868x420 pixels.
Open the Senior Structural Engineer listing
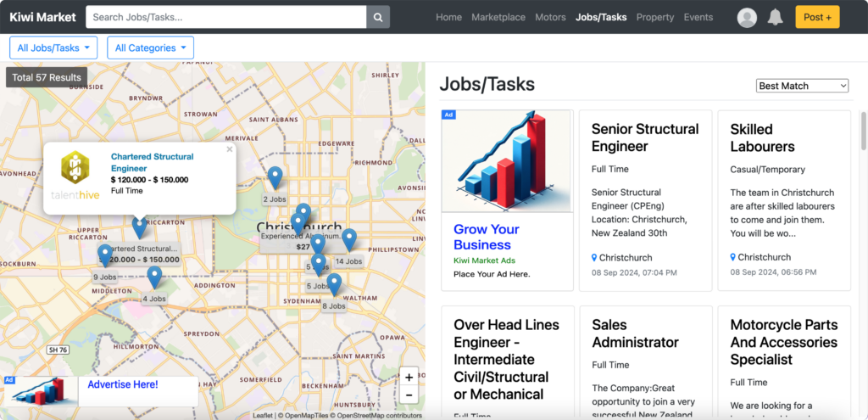click(x=645, y=137)
